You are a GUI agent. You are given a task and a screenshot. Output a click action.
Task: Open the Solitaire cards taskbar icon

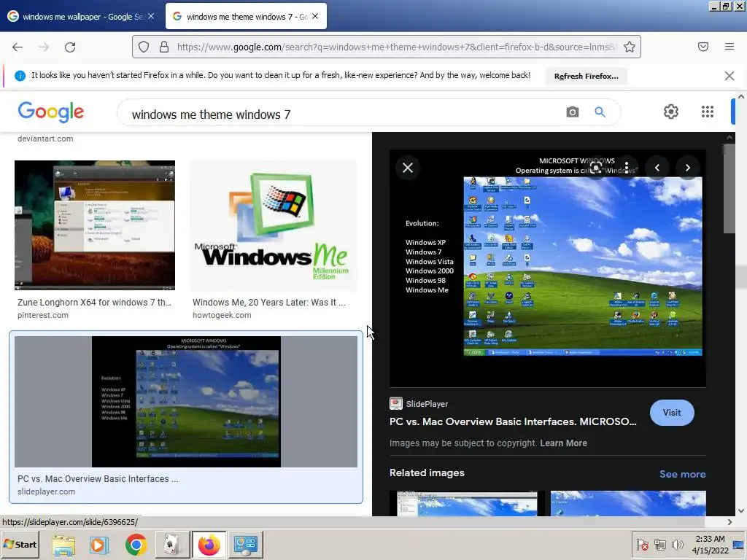tap(172, 545)
